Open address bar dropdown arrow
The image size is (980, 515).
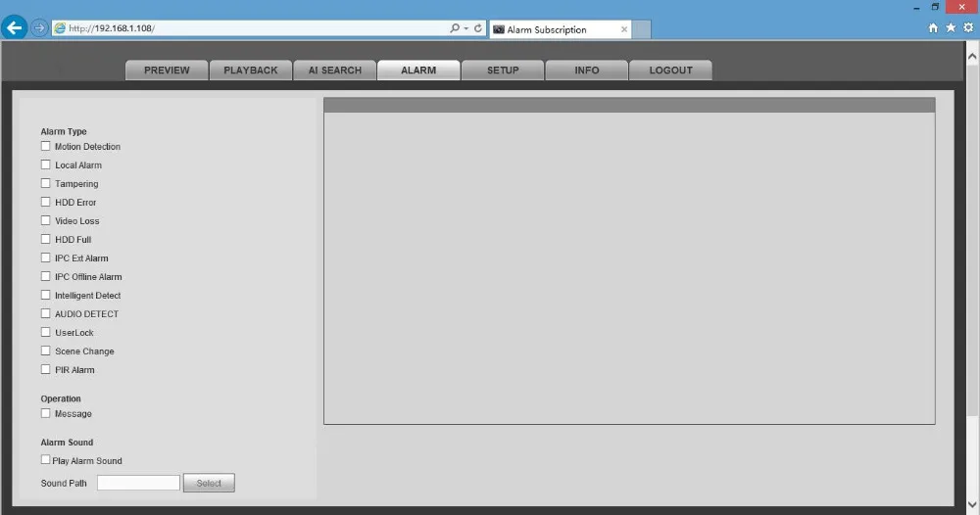466,28
